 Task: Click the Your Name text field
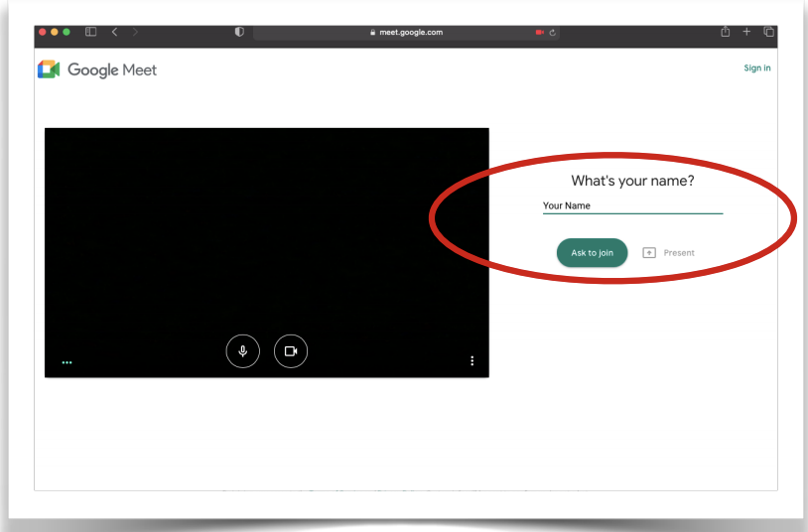[x=632, y=206]
